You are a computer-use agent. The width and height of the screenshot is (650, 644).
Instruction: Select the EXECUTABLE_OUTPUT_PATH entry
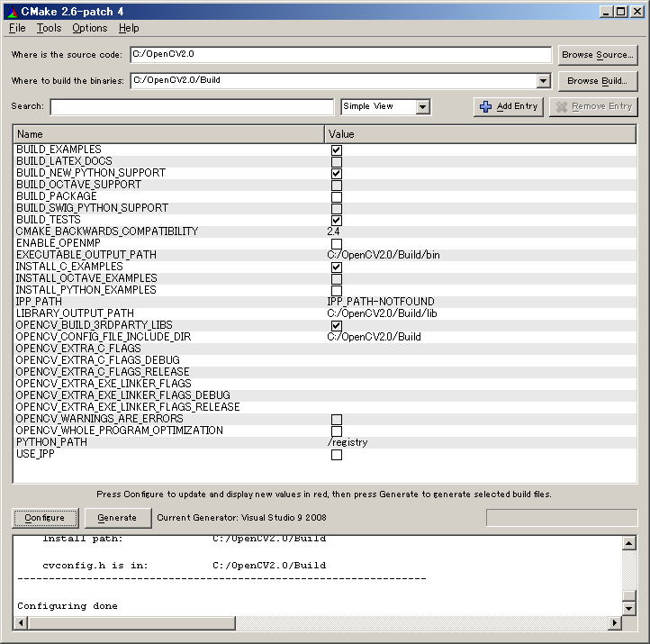[86, 255]
